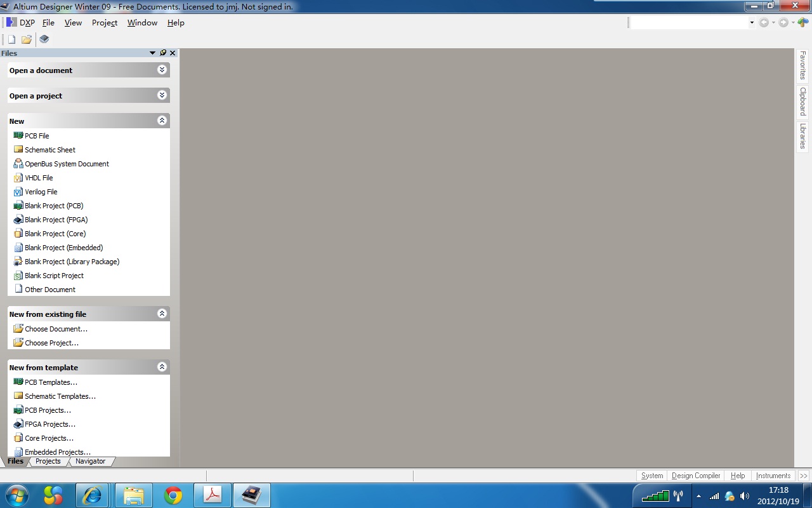Switch to the Projects tab
The width and height of the screenshot is (812, 508).
pyautogui.click(x=48, y=461)
